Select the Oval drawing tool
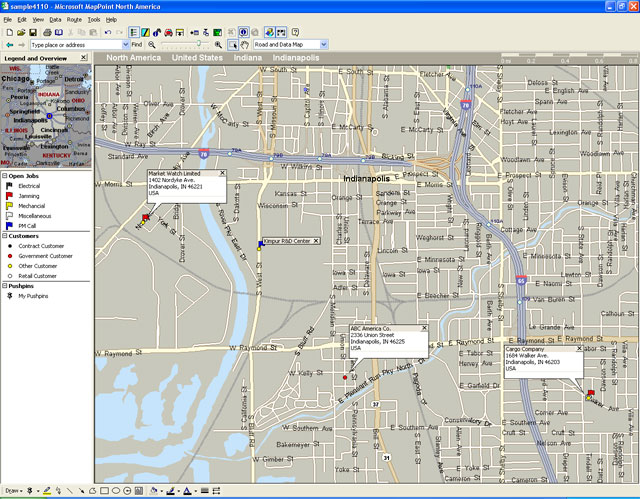The height and width of the screenshot is (499, 640). 116,491
